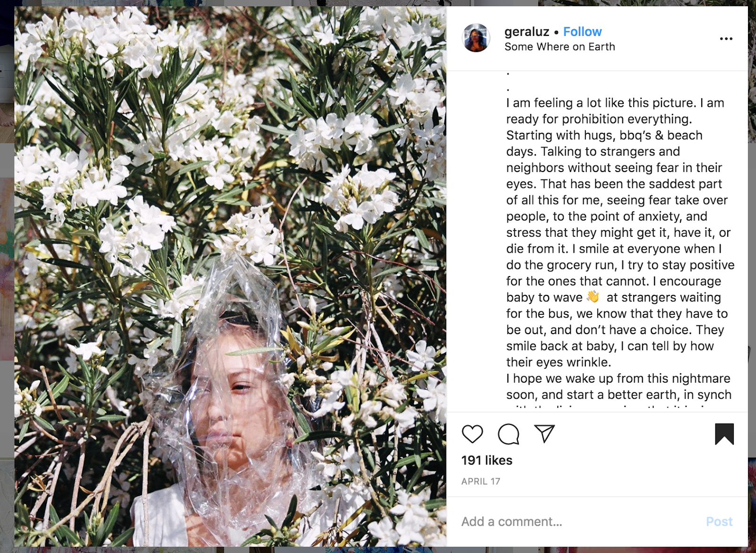Viewport: 756px width, 553px height.
Task: Click the waving hand emoji in the caption
Action: [x=593, y=297]
